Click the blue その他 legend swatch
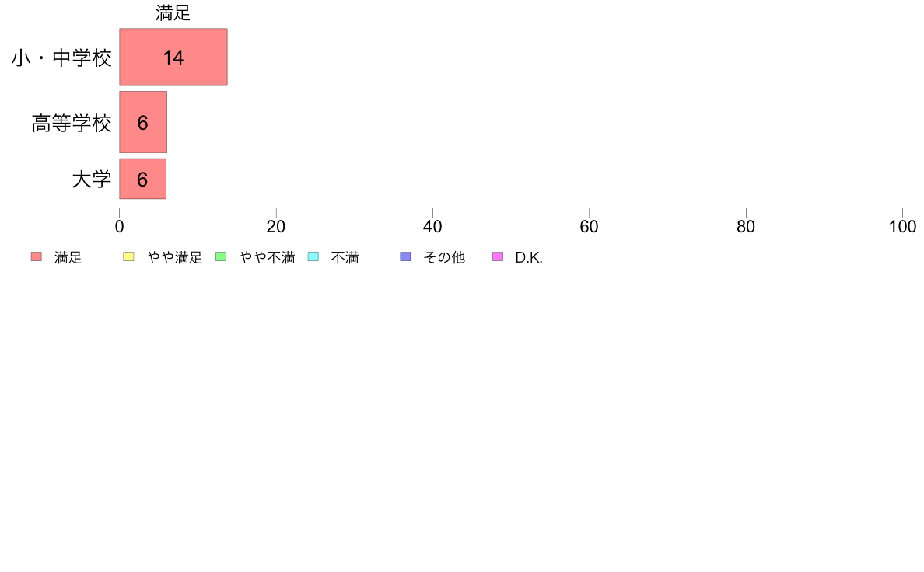 405,256
